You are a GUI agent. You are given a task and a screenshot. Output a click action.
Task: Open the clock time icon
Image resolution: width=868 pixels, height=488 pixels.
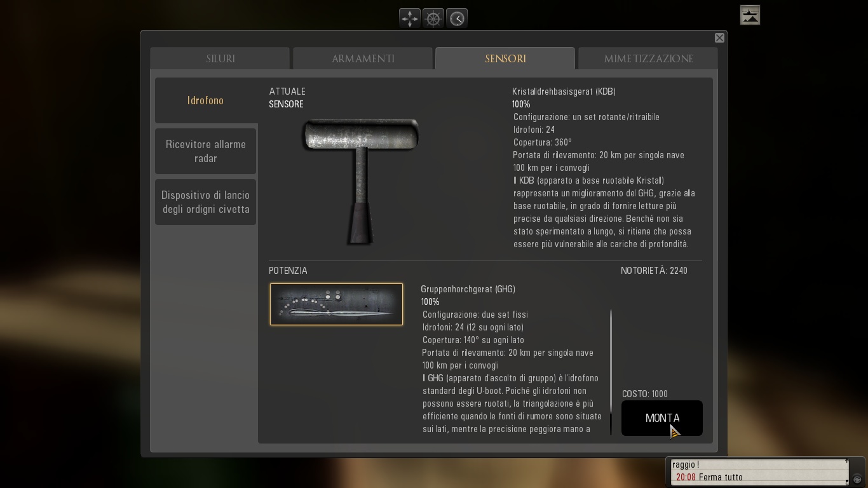click(x=457, y=18)
